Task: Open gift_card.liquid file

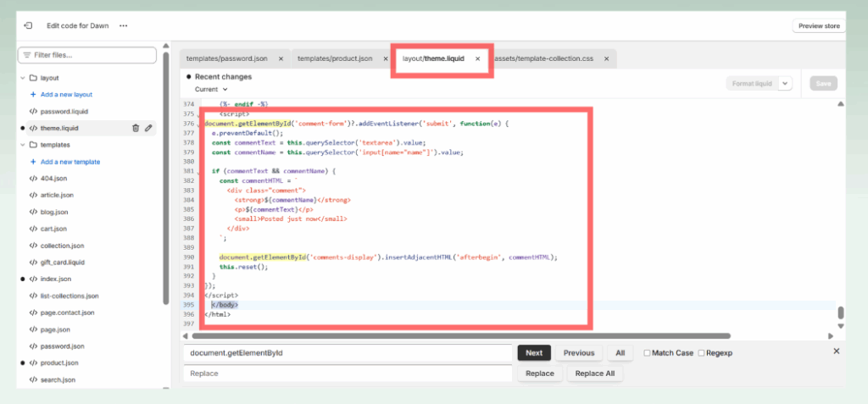Action: tap(63, 263)
